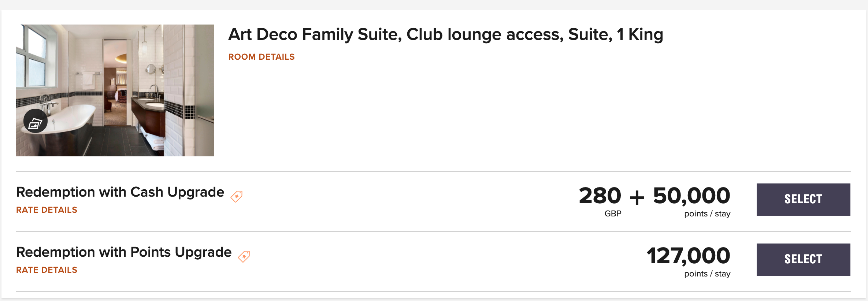
Task: Open RATE DETAILS under Cash Upgrade
Action: [47, 210]
